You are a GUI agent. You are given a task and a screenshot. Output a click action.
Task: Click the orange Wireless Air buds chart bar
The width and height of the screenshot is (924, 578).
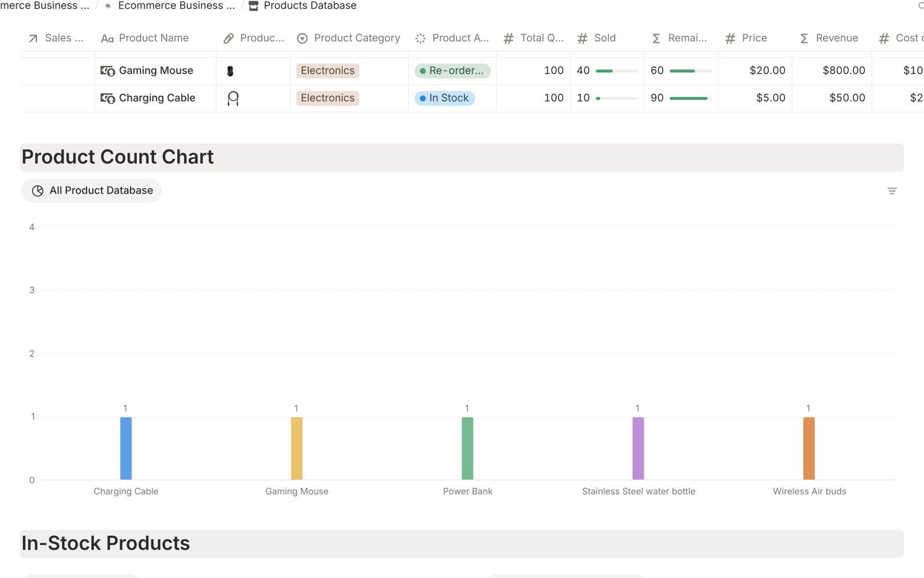tap(809, 449)
